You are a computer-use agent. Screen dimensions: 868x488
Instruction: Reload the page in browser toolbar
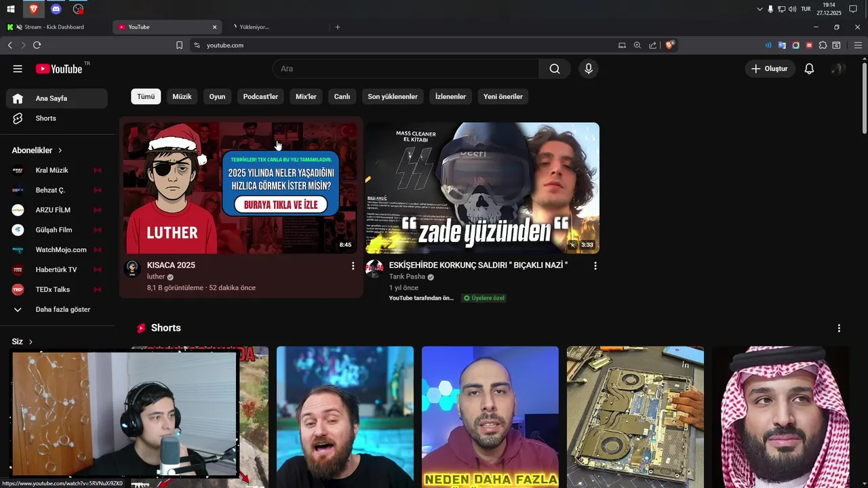(x=37, y=45)
